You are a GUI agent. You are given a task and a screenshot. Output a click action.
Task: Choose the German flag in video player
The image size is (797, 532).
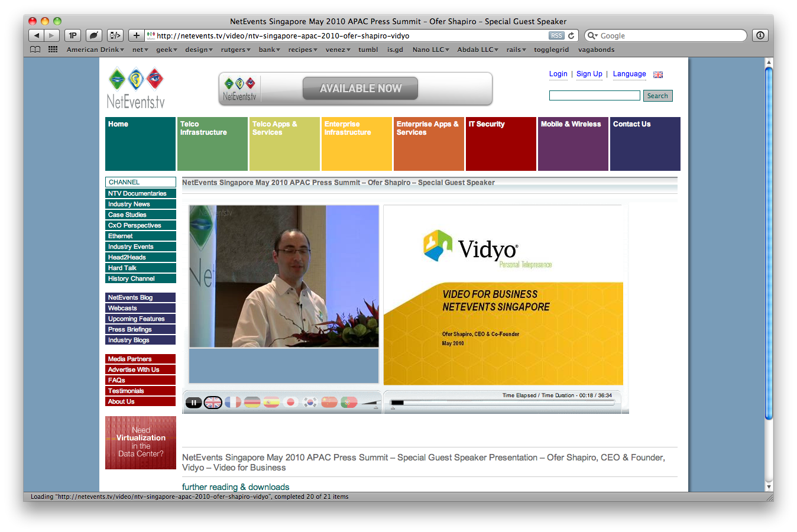point(252,403)
